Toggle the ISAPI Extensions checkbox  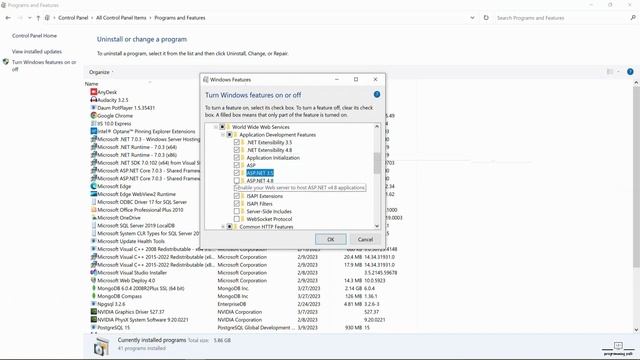(x=237, y=196)
